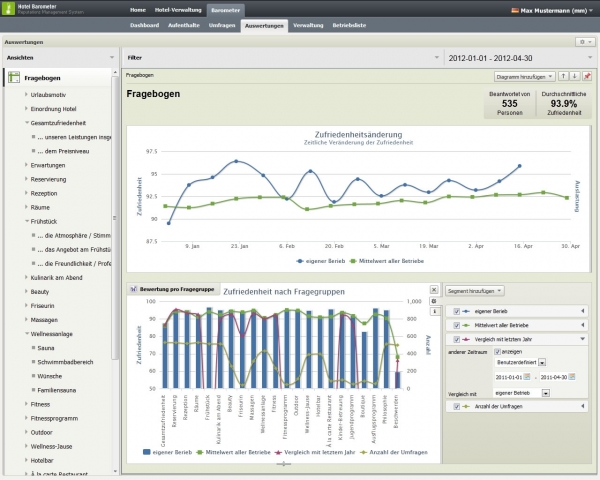Collapse Wellnessanlage tree node
The height and width of the screenshot is (480, 600).
click(x=27, y=333)
